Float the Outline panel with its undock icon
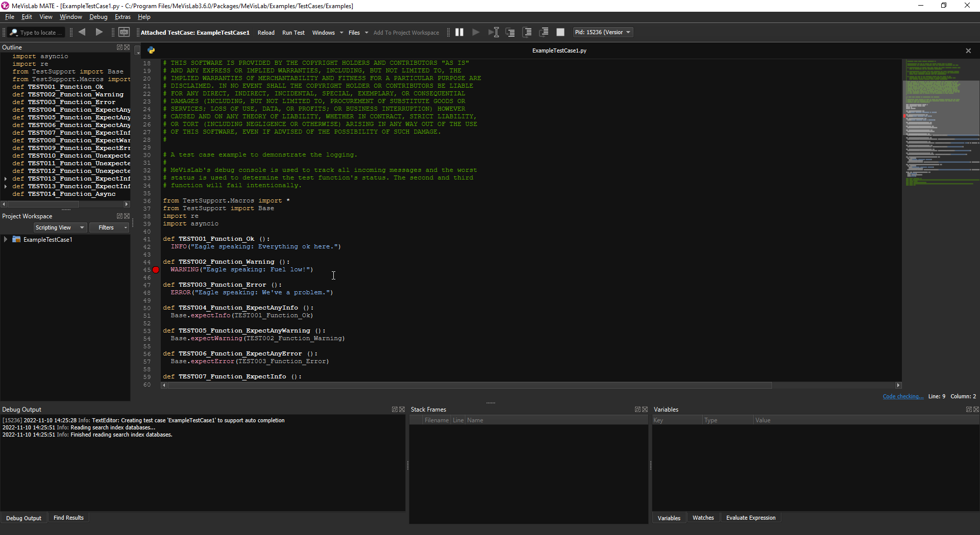Screen dimensions: 980x535 point(119,47)
